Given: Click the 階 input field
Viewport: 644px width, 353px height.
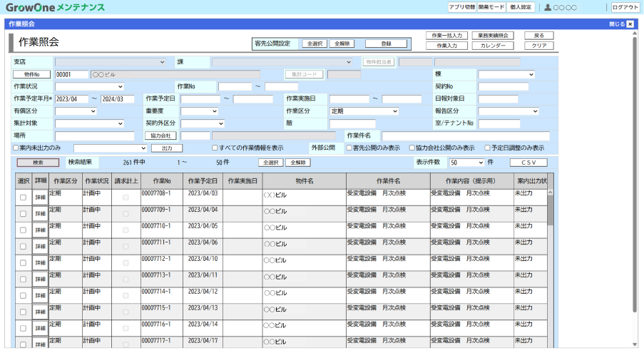Looking at the screenshot, I should [x=352, y=123].
